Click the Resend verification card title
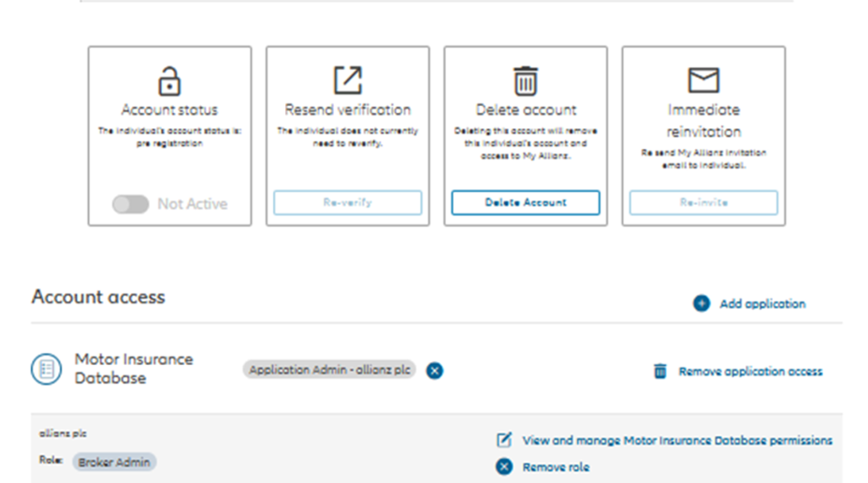Screen dimensions: 868x483 coord(348,110)
